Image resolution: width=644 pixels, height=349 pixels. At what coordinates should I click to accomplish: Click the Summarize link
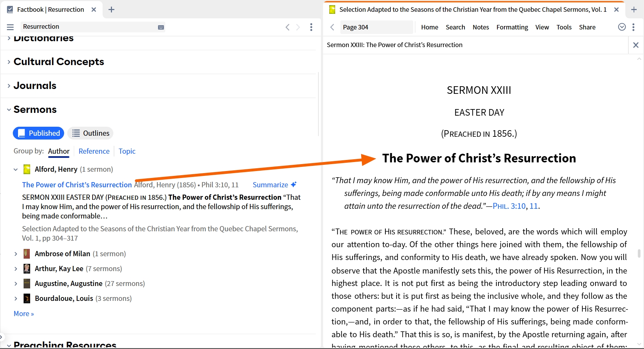point(270,185)
